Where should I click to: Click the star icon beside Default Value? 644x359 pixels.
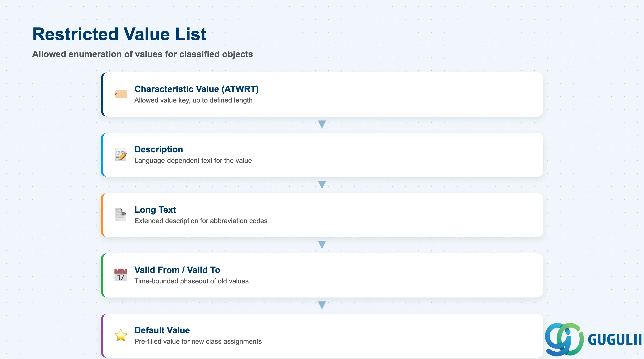point(121,335)
